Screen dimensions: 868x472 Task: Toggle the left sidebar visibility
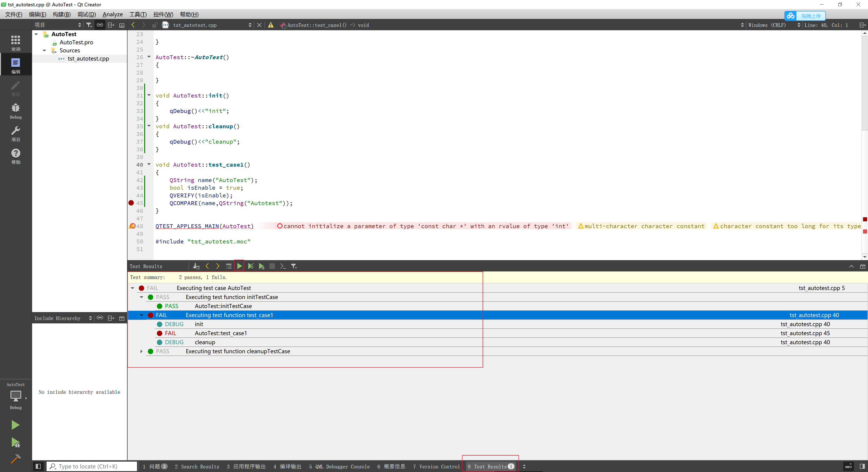click(38, 466)
